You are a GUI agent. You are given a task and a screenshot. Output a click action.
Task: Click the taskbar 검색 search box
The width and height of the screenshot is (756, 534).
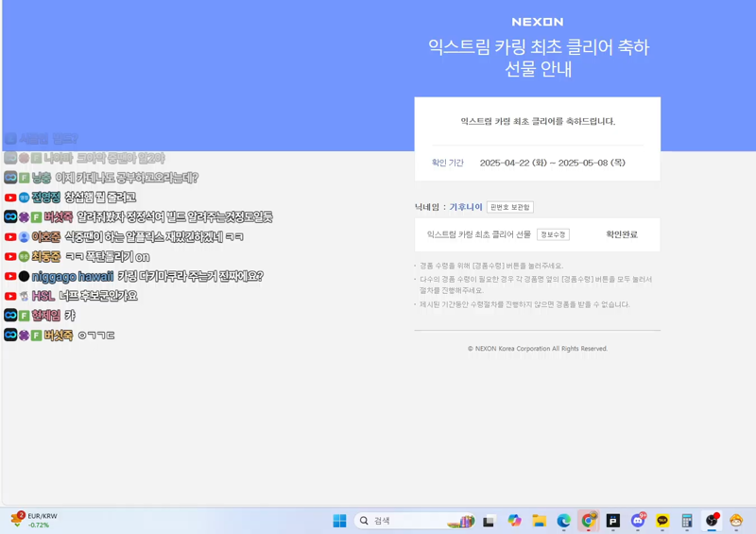[415, 521]
